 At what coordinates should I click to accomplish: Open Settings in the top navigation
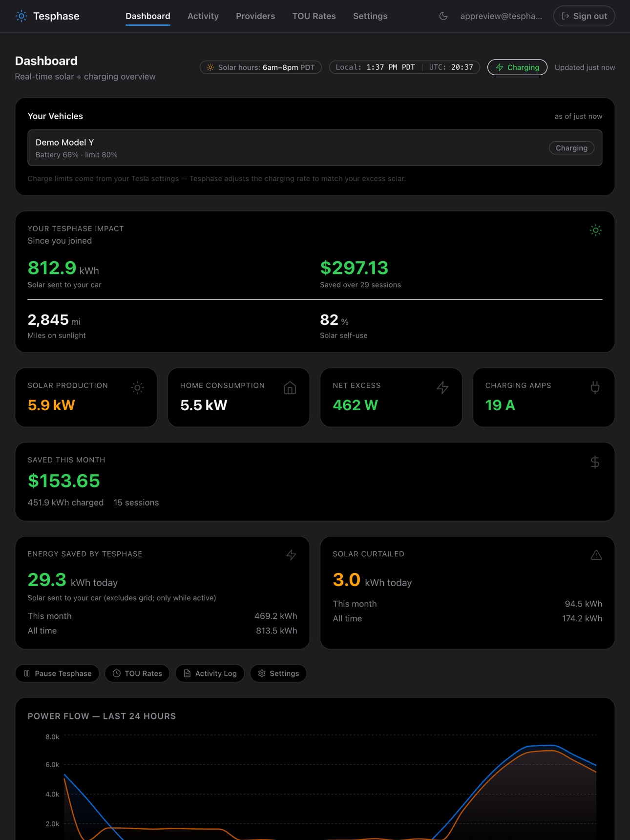370,16
